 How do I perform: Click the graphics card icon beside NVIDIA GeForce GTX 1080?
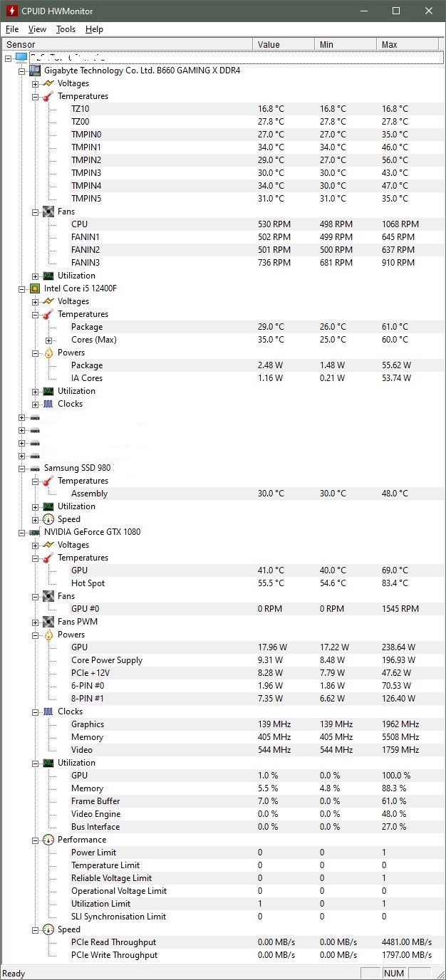pyautogui.click(x=34, y=532)
